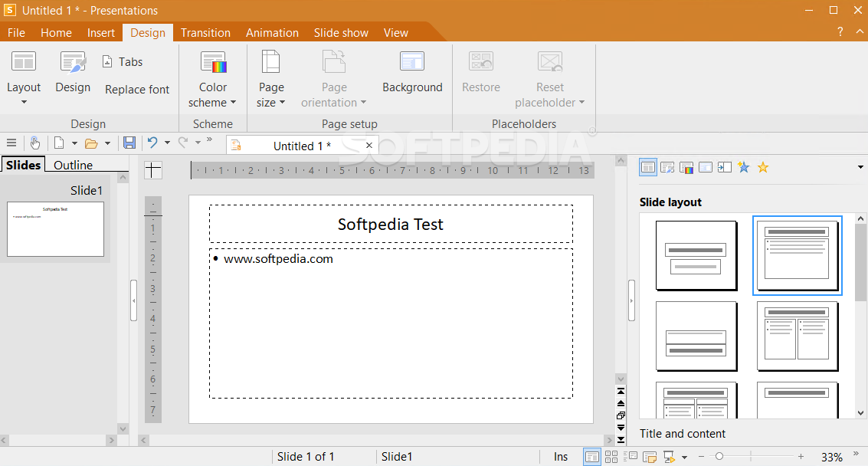Open the Layout ribbon button
Screen dimensions: 868x466
click(x=23, y=77)
